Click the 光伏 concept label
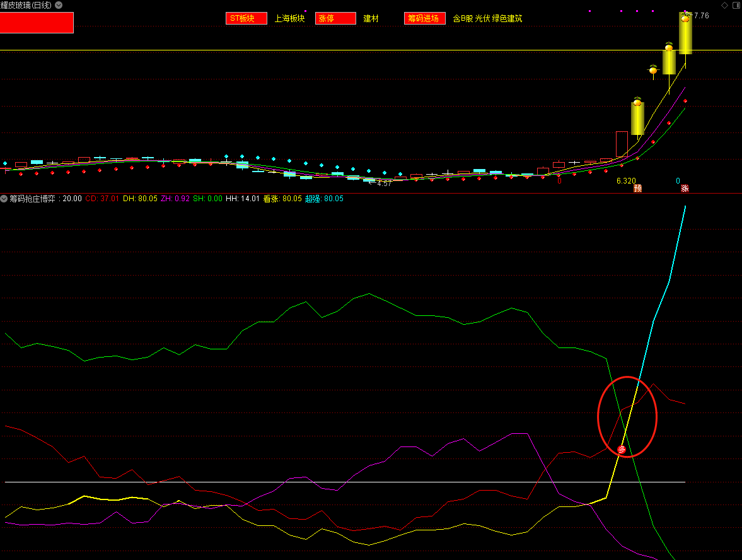 click(482, 18)
